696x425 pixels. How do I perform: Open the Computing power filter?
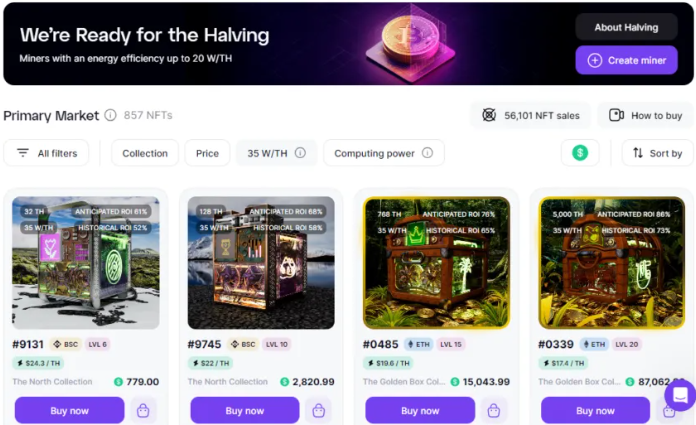point(384,153)
